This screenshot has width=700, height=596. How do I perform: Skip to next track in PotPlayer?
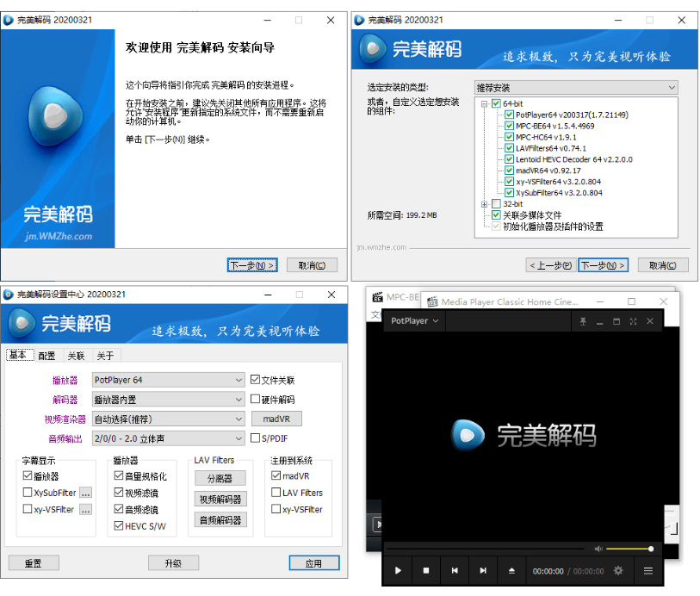click(483, 570)
